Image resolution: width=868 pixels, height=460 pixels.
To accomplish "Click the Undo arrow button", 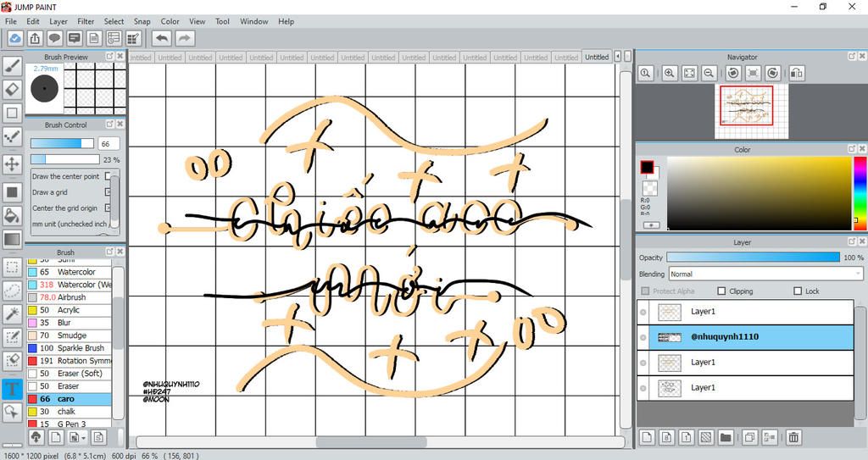I will (x=162, y=38).
